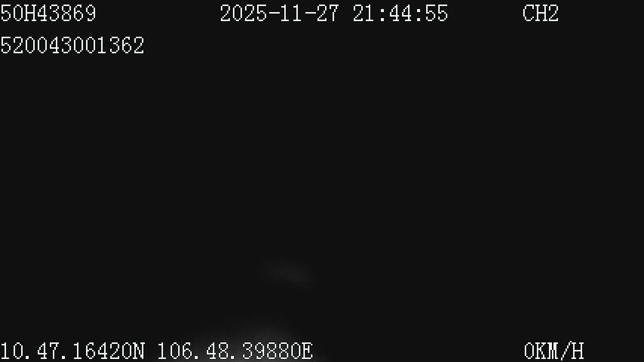
Task: Click the KM/H unit text
Action: (x=560, y=351)
